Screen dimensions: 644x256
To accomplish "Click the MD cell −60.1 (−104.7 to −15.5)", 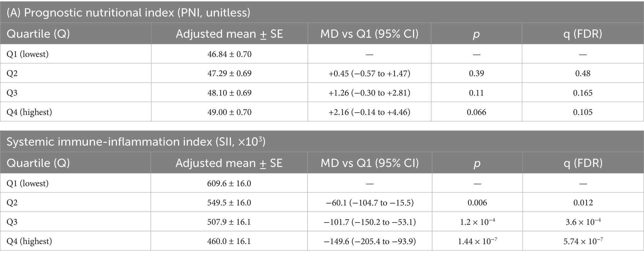I will click(370, 203).
